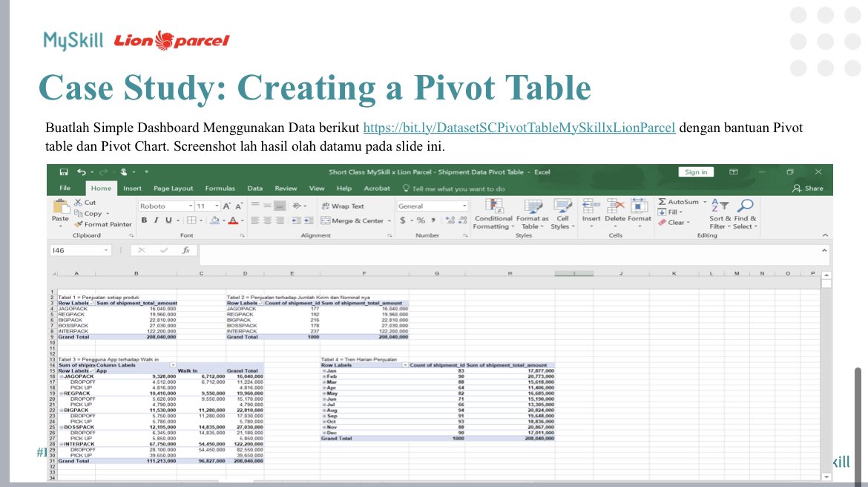
Task: Expand the formula bar chevron
Action: click(824, 250)
